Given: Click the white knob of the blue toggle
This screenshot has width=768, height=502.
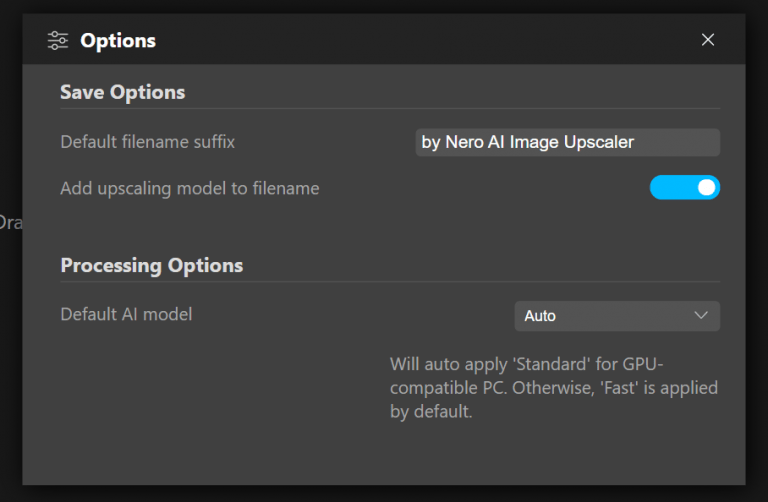Looking at the screenshot, I should (706, 188).
